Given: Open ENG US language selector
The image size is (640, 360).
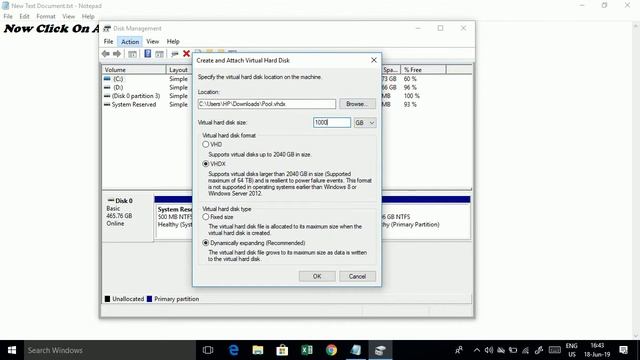Looking at the screenshot, I should coord(571,350).
